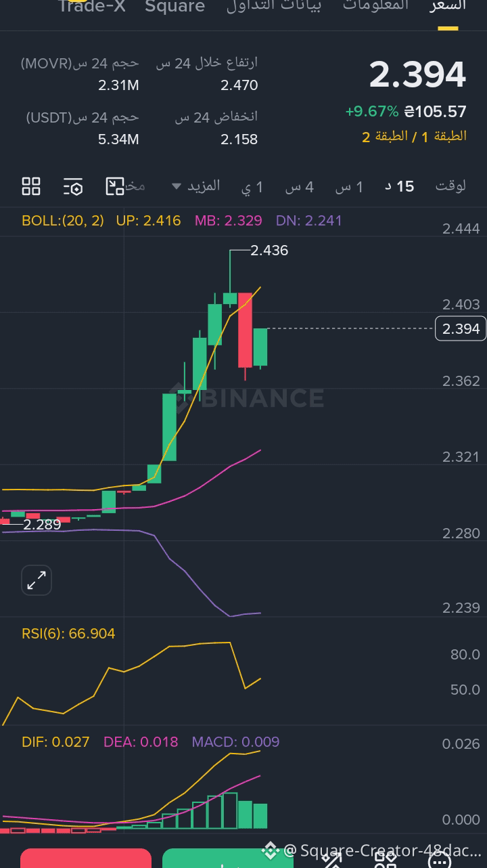The width and height of the screenshot is (487, 868).
Task: Tap the USDT volume 5.34M
Action: tap(118, 139)
